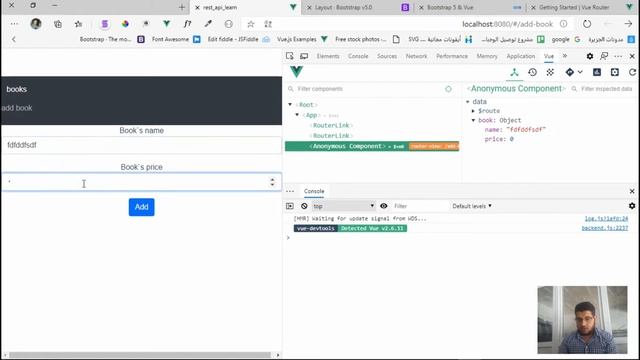Viewport: 640px width, 360px height.
Task: Open the backend.js source link
Action: 605,228
